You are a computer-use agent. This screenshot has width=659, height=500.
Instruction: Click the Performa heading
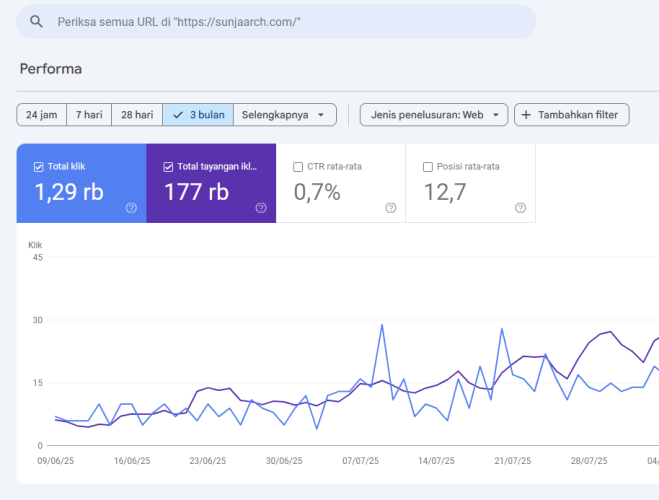point(51,69)
